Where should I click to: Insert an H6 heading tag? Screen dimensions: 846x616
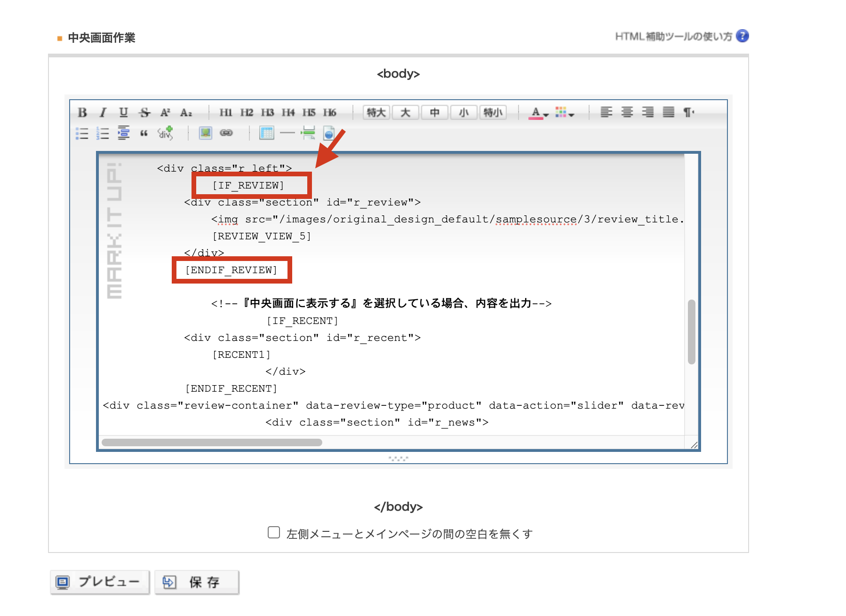(329, 112)
